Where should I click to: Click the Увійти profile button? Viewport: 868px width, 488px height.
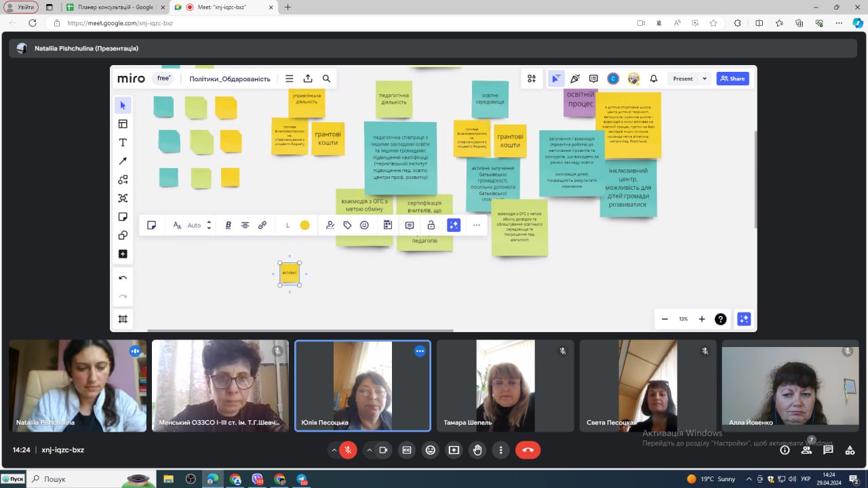pyautogui.click(x=20, y=7)
